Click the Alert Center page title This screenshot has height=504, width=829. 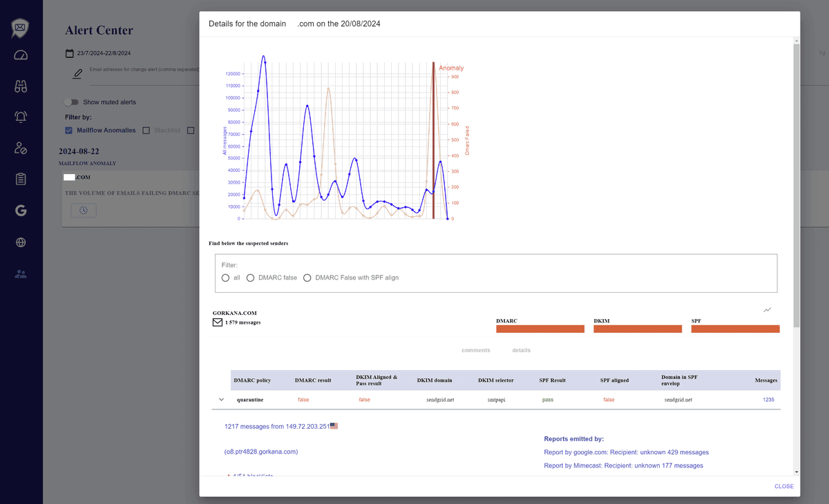(x=99, y=30)
